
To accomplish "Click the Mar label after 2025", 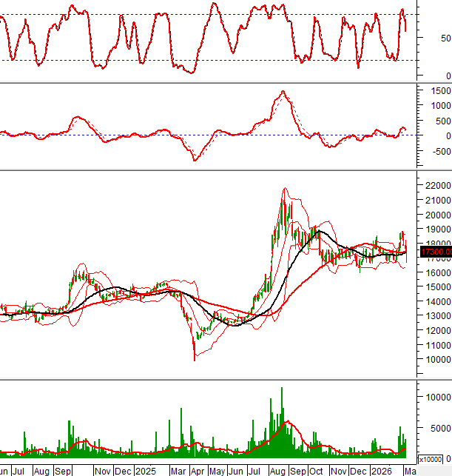I will tap(178, 470).
